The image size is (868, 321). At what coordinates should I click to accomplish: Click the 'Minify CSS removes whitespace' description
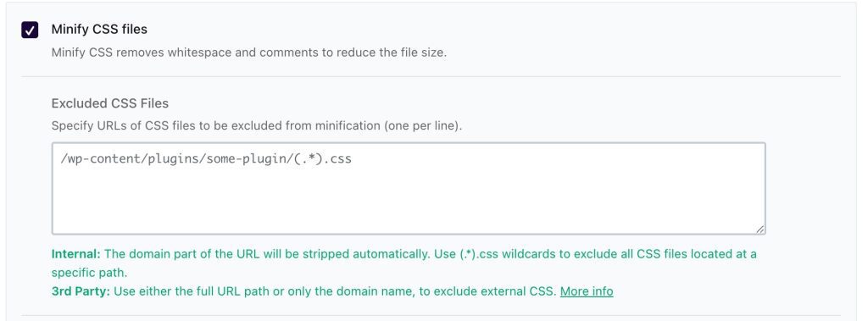coord(248,53)
